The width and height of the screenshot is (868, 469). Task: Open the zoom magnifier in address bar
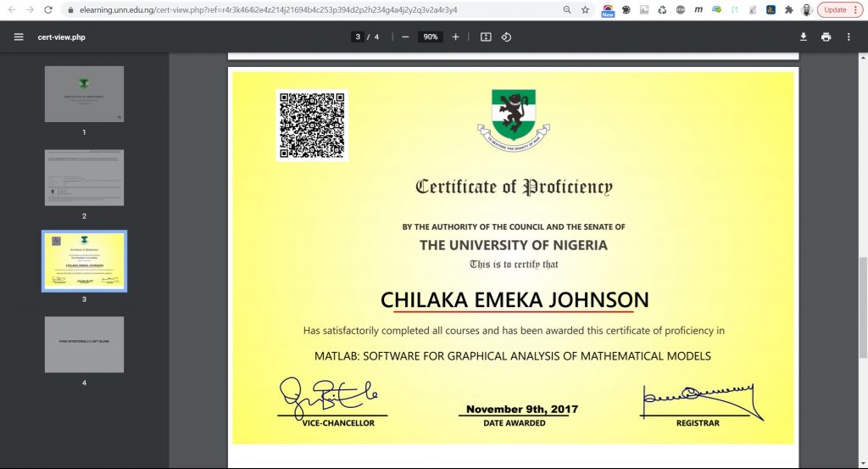(x=567, y=10)
